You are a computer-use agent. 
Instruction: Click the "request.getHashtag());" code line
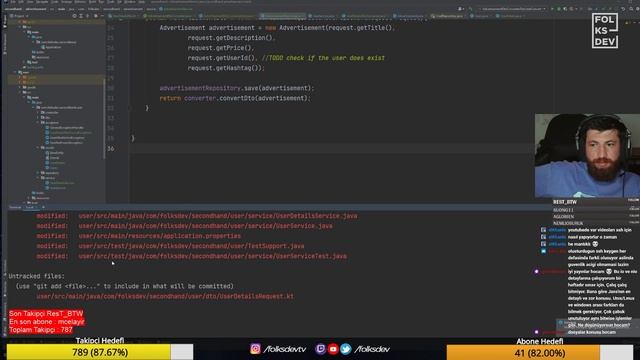click(x=226, y=68)
